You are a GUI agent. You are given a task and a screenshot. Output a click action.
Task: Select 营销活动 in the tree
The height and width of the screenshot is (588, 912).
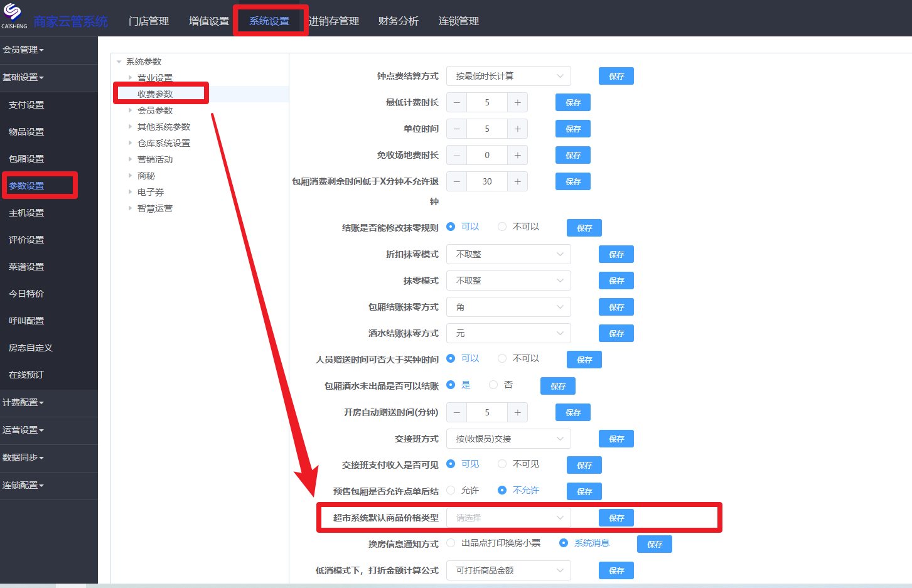coord(155,159)
